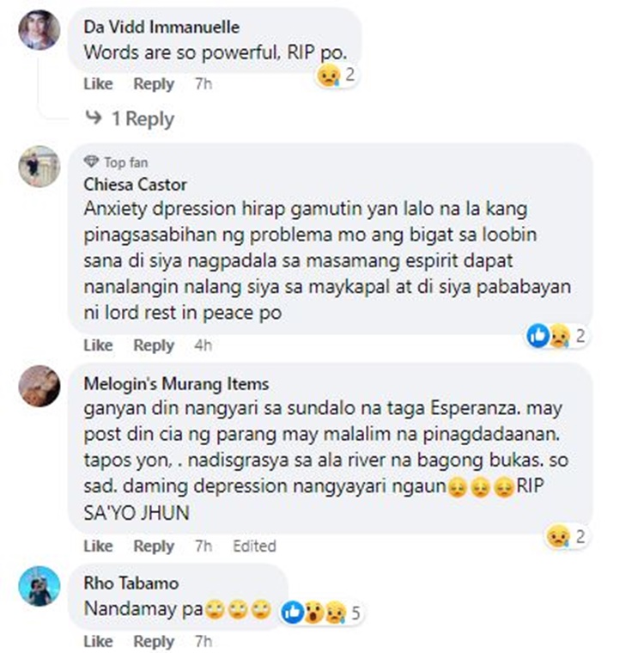The image size is (644, 653).
Task: Open Rho Tabamo's avatar thumbnail
Action: [39, 586]
